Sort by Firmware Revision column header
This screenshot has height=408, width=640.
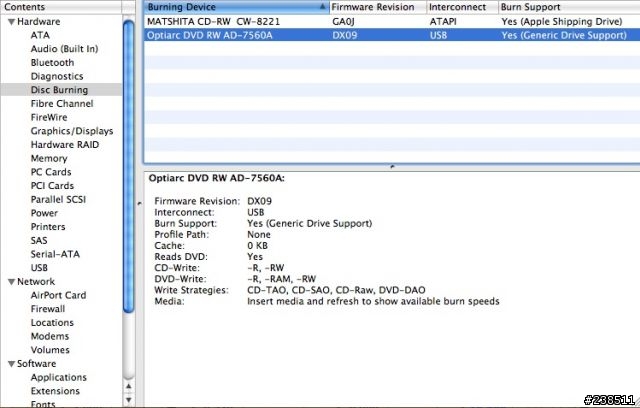point(378,7)
